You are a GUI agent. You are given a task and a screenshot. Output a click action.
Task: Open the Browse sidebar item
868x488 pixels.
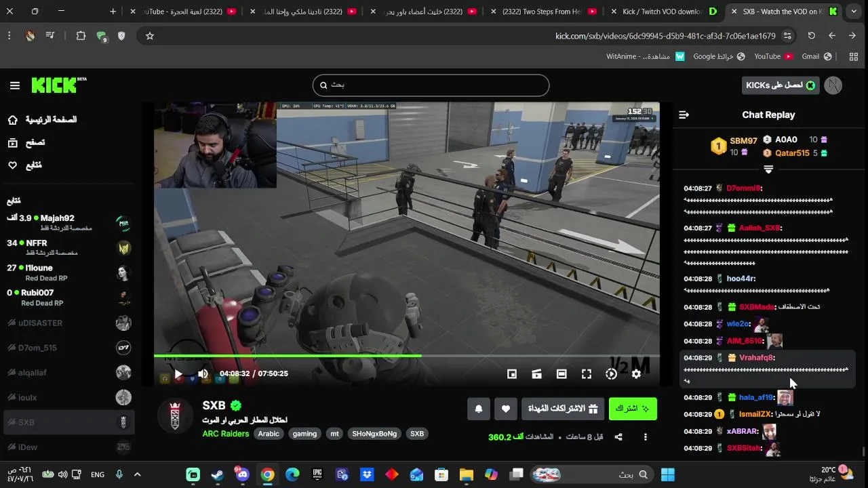click(26, 142)
